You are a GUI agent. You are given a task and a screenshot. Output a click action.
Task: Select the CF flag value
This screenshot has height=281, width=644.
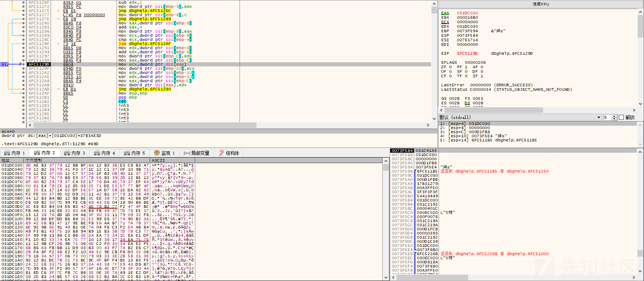coord(450,76)
